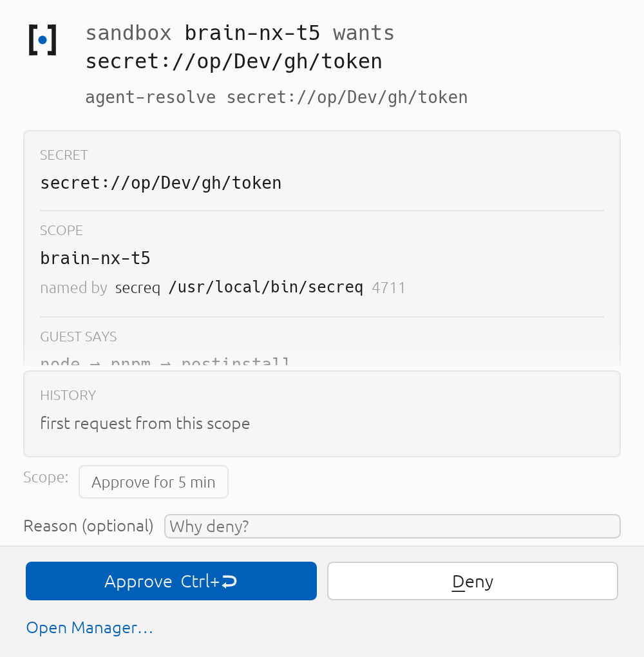Click the return-arrow shortcut icon on Approve
Screen dimensions: 644x657
[x=229, y=582]
